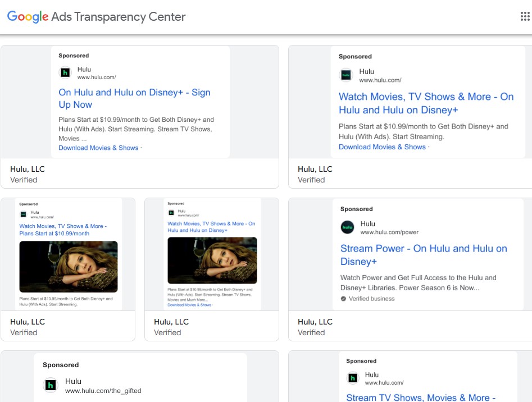The width and height of the screenshot is (532, 402).
Task: Click the 'Hulu' advertiser name above www.hulu.com/the_gifted
Action: click(73, 381)
